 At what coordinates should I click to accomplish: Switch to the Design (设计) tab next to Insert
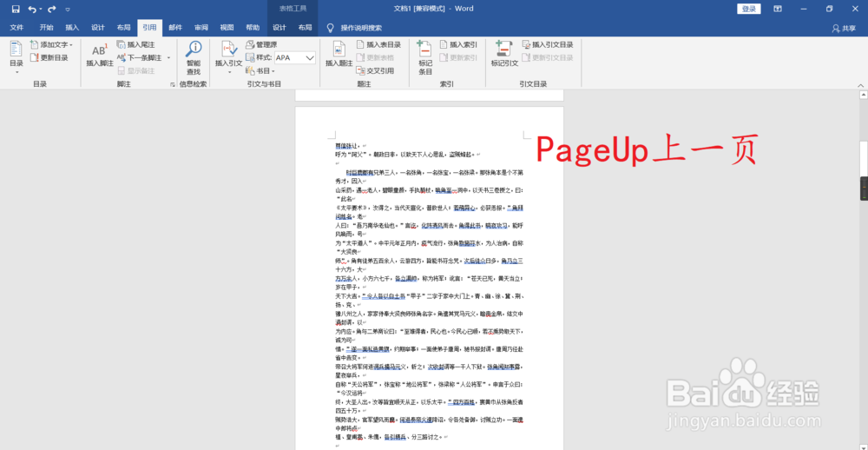[x=98, y=28]
